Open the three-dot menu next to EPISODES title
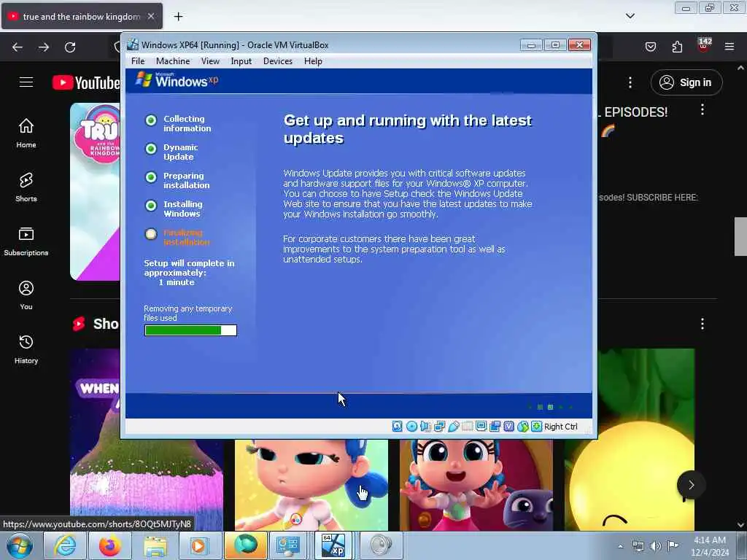The image size is (747, 560). pos(703,109)
